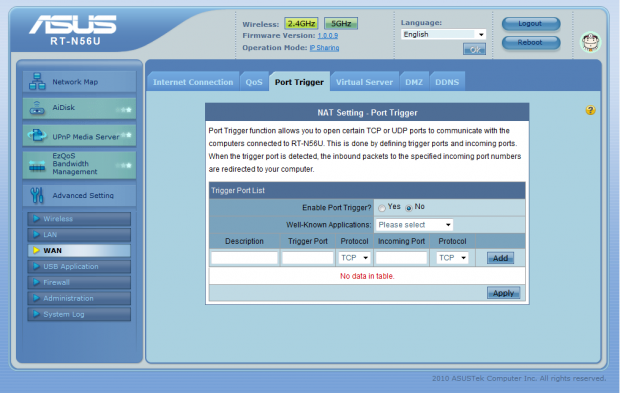
Task: Click the AiDisk drive icon
Action: coord(37,108)
